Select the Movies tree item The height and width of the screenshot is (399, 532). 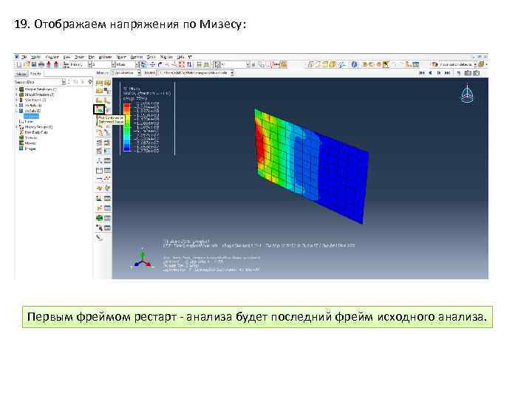(30, 143)
